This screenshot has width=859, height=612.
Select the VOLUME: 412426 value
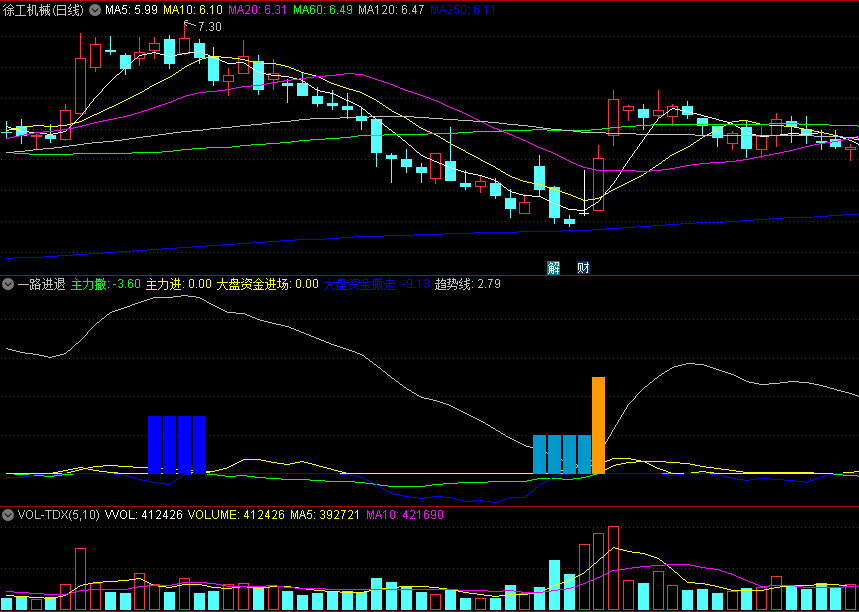(x=237, y=514)
